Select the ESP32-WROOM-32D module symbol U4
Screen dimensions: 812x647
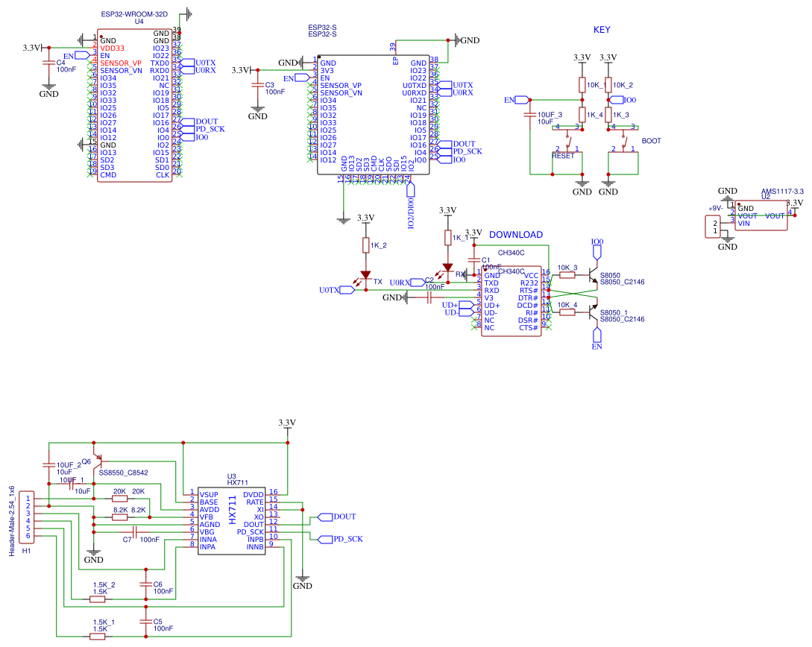coord(138,104)
